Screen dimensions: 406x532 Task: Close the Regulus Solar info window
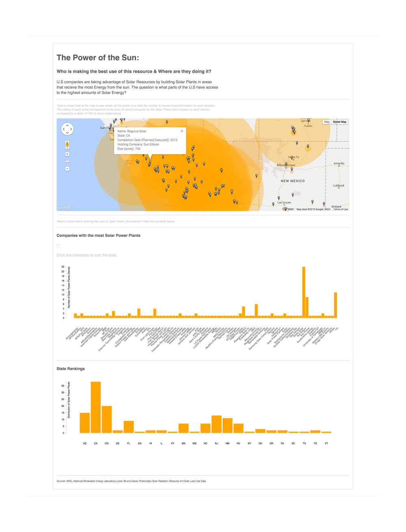point(182,131)
